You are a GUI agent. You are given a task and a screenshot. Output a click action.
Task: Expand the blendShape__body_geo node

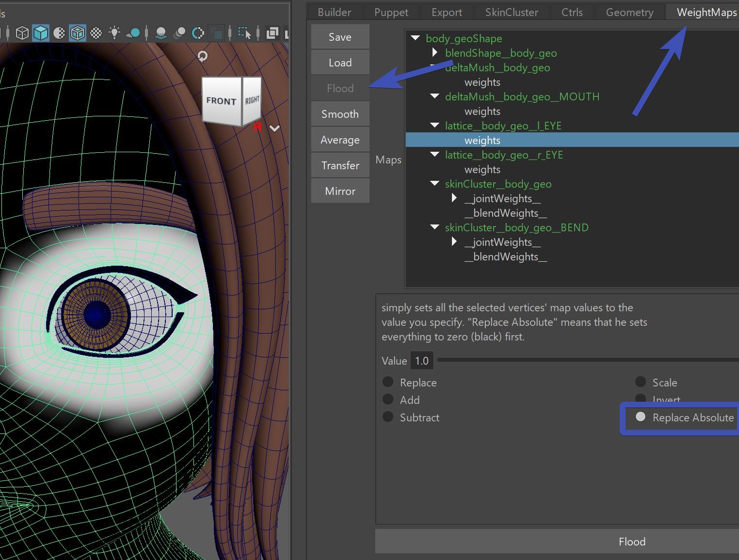point(435,52)
